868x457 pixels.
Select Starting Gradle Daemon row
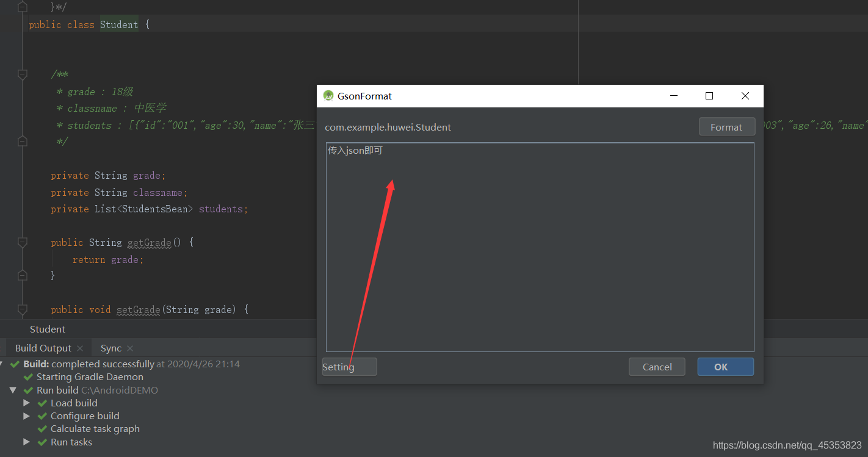90,377
